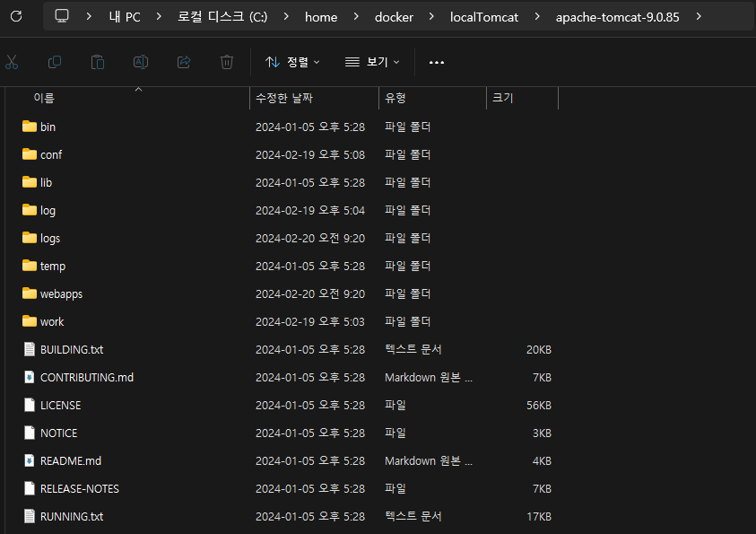The height and width of the screenshot is (534, 756).
Task: Select the CONTRIBUTING.md file icon
Action: pyautogui.click(x=30, y=377)
